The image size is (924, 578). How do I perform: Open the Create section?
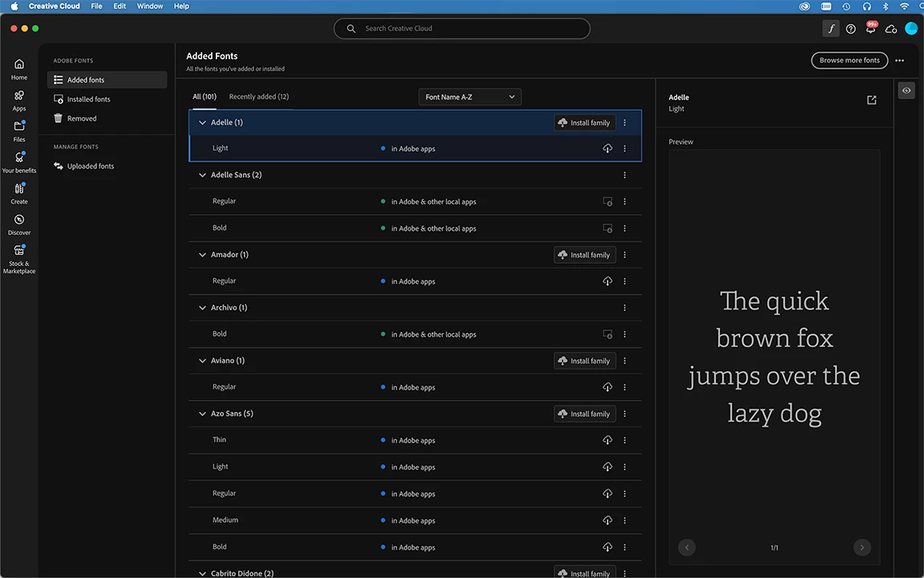click(x=19, y=193)
